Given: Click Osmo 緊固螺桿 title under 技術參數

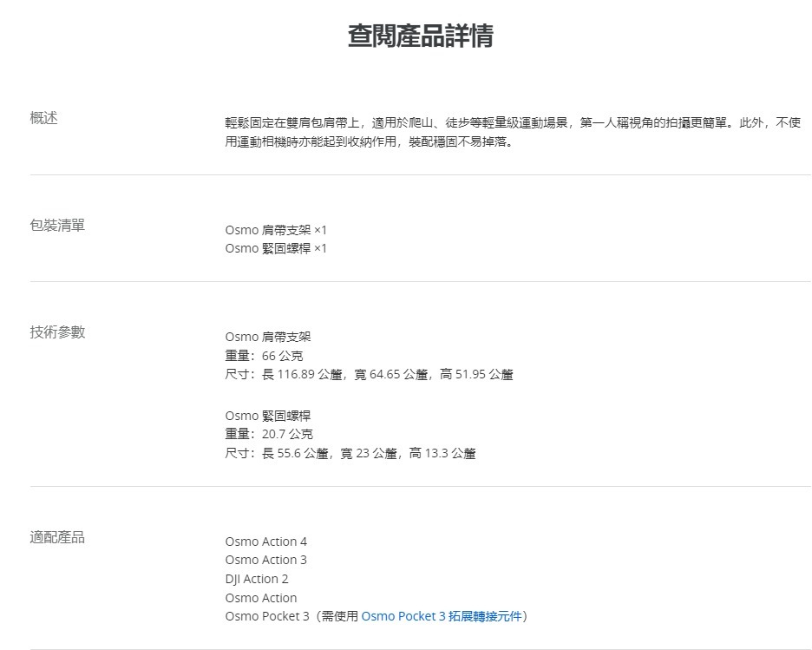Looking at the screenshot, I should point(267,416).
